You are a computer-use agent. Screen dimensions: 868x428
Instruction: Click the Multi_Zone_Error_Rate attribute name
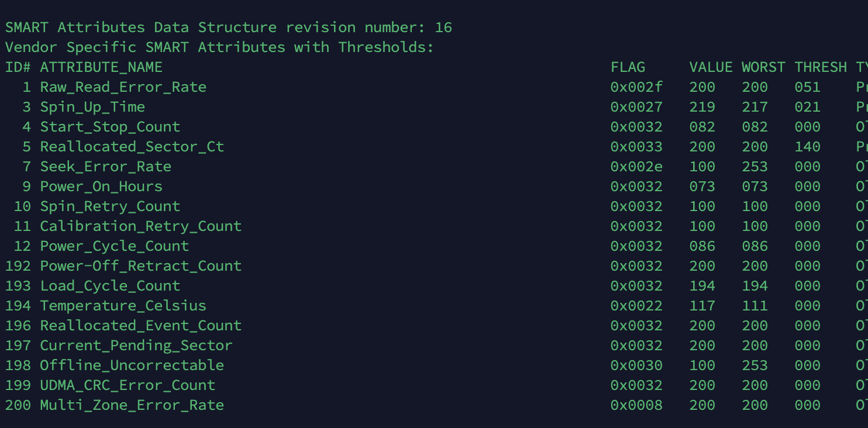pyautogui.click(x=132, y=405)
